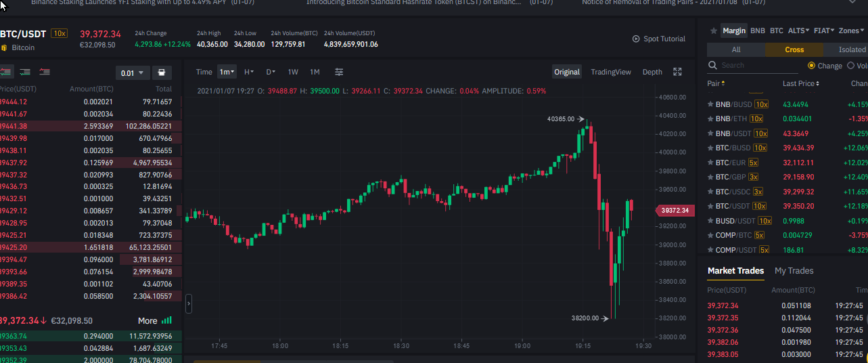Select the Volume radio option
This screenshot has height=363, width=868.
(x=856, y=66)
